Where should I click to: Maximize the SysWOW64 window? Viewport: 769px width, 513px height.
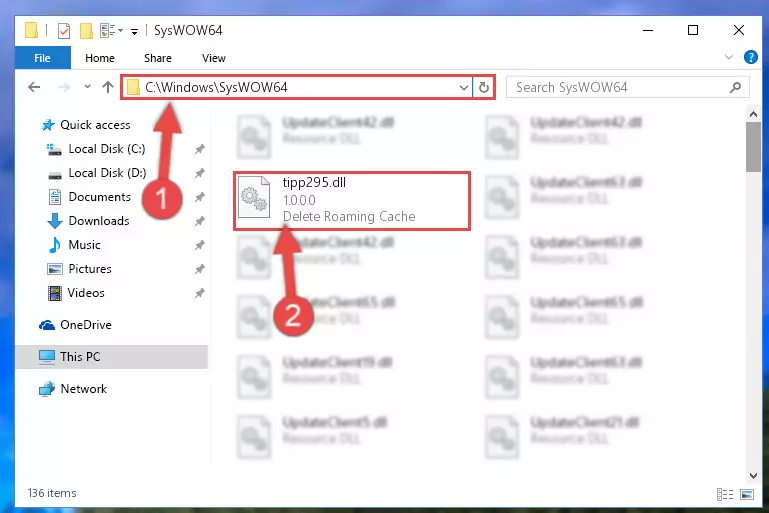pos(692,30)
